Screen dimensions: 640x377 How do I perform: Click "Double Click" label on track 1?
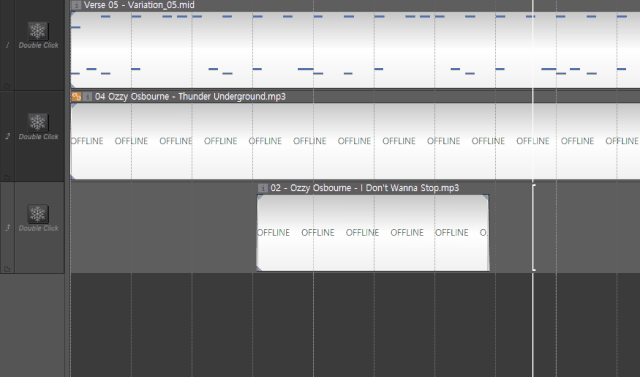point(38,45)
